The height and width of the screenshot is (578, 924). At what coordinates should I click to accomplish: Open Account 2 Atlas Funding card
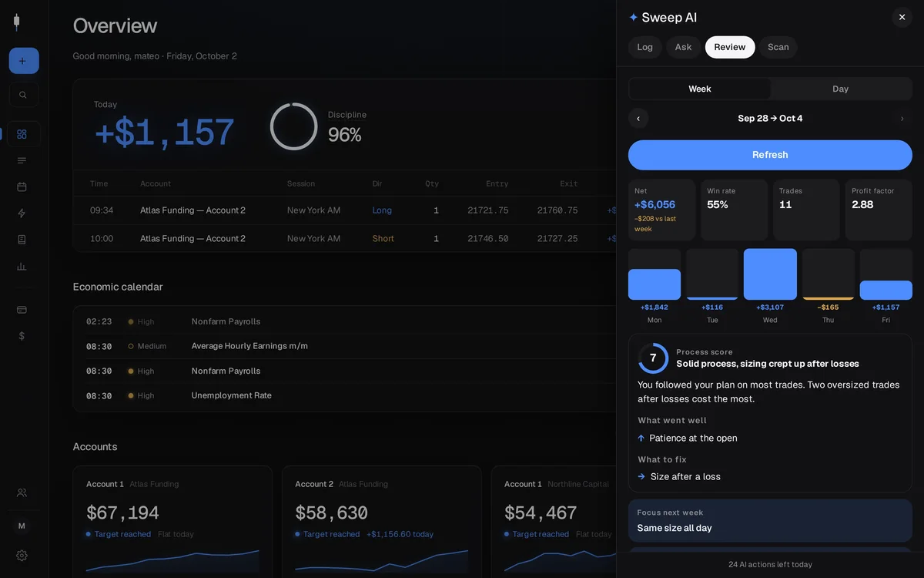pyautogui.click(x=382, y=522)
